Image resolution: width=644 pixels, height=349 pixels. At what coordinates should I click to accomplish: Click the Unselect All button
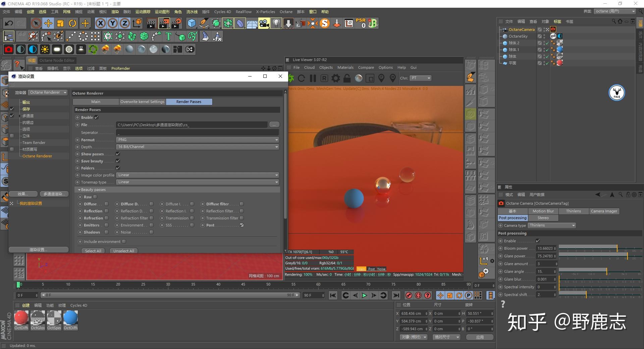pos(123,251)
